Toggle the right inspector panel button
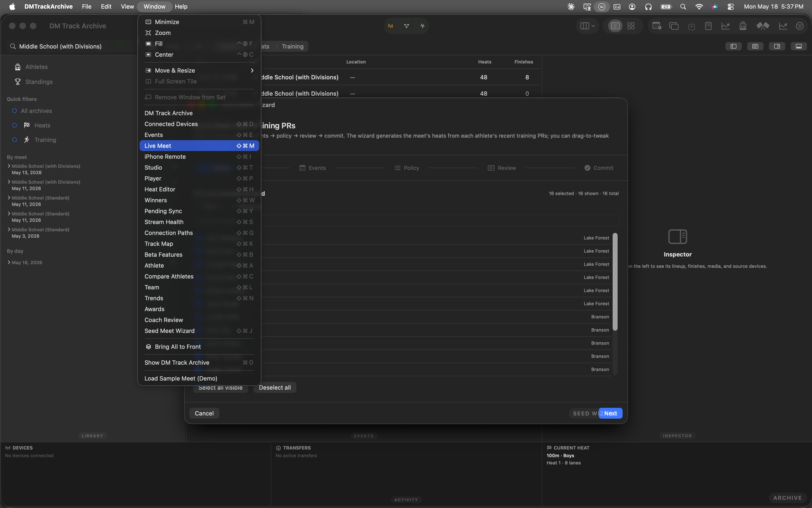This screenshot has width=812, height=508. 777,46
